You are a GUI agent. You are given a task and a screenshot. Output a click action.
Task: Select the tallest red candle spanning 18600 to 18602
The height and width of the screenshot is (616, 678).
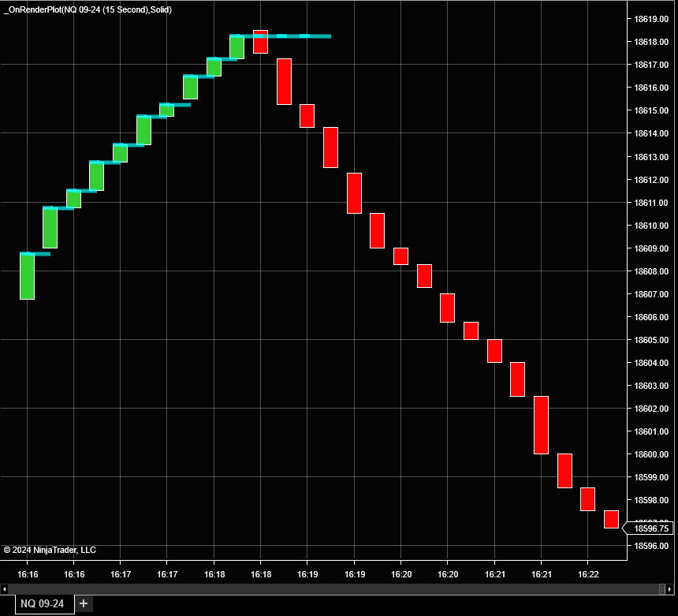coord(542,425)
